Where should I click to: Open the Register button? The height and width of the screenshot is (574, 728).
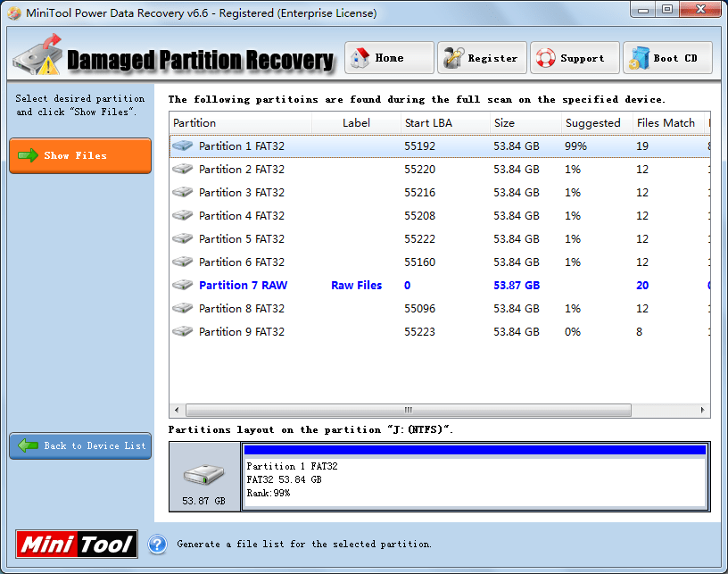(482, 58)
